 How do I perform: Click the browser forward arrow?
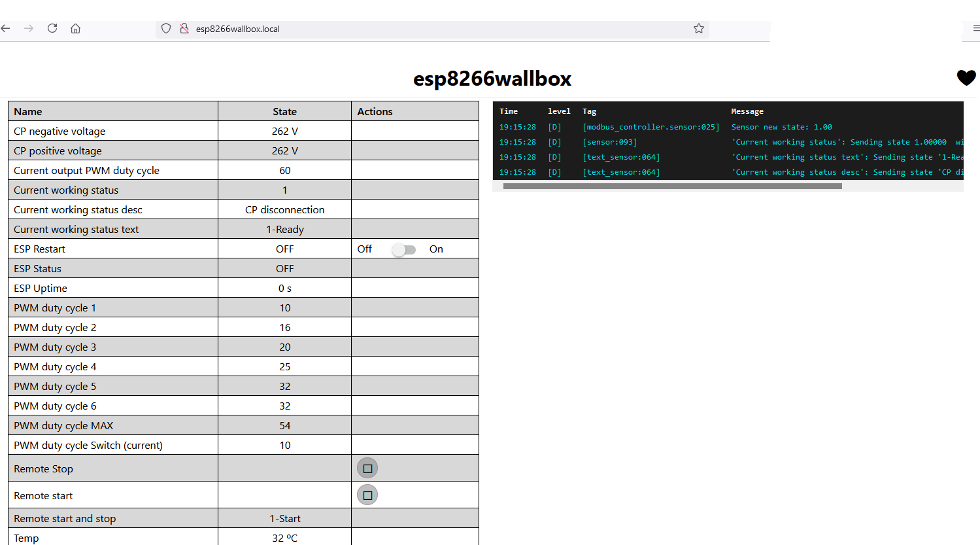29,28
